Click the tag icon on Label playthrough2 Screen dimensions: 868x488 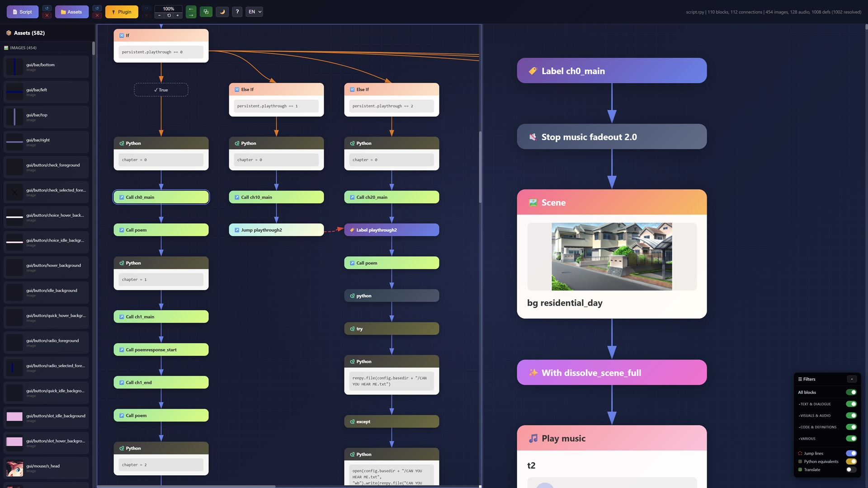(x=352, y=230)
